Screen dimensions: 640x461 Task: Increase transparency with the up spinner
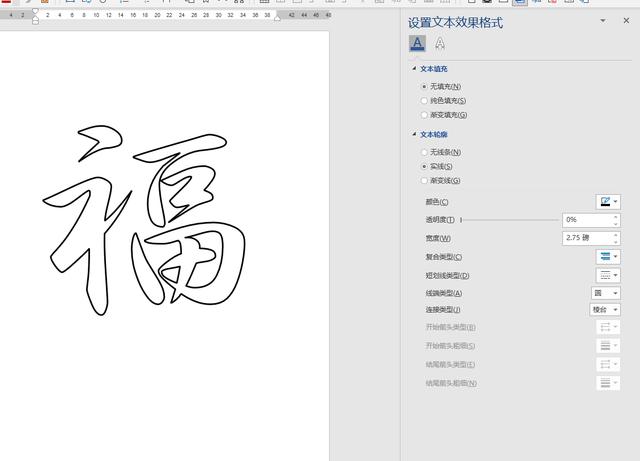pos(616,216)
